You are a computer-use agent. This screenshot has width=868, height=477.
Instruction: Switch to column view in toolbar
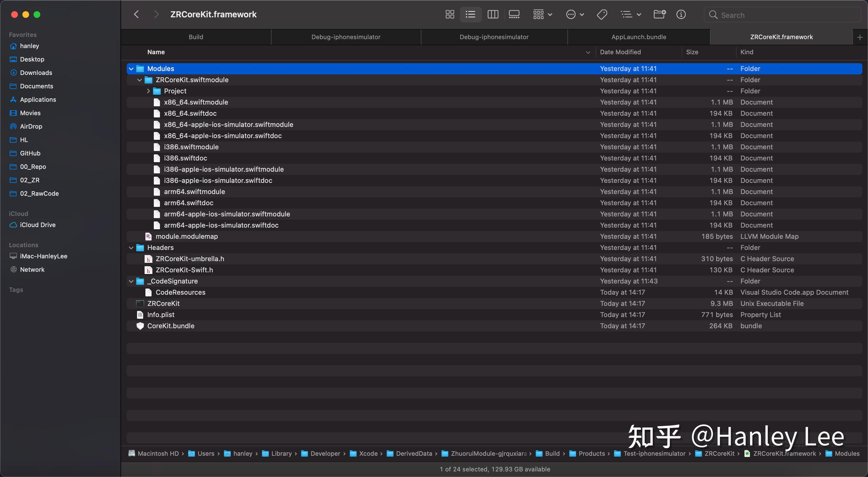493,15
